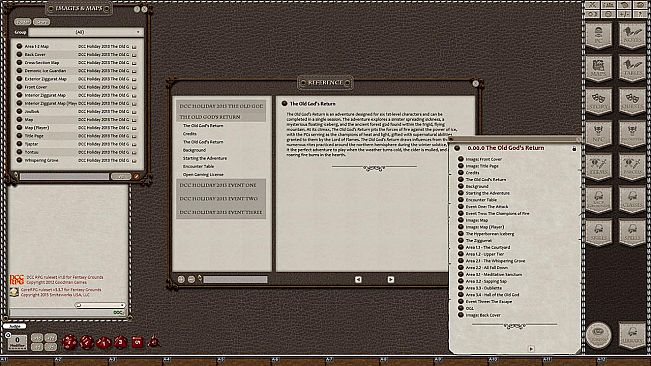The height and width of the screenshot is (366, 651).
Task: Click the lock icon on Old God's Return list
Action: click(x=574, y=148)
